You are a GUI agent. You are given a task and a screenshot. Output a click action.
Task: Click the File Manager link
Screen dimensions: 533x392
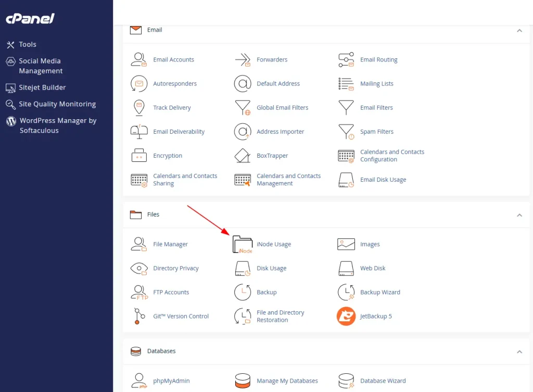(x=170, y=244)
